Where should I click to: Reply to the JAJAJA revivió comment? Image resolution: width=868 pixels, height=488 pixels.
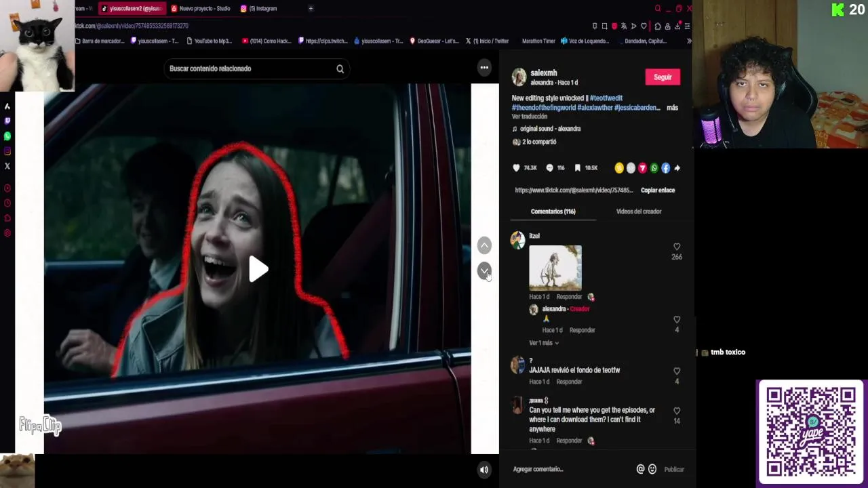(569, 382)
